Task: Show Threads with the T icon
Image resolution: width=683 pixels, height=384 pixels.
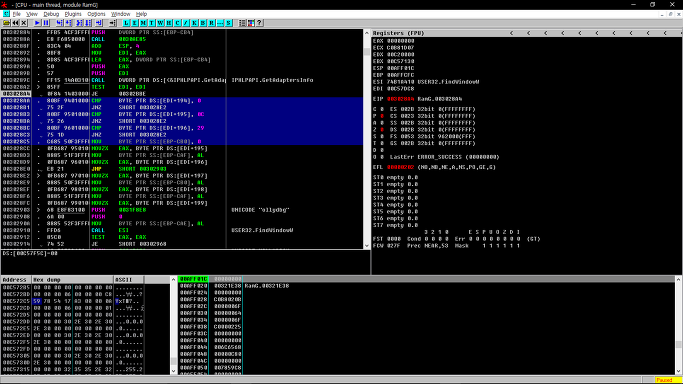Action: point(152,23)
